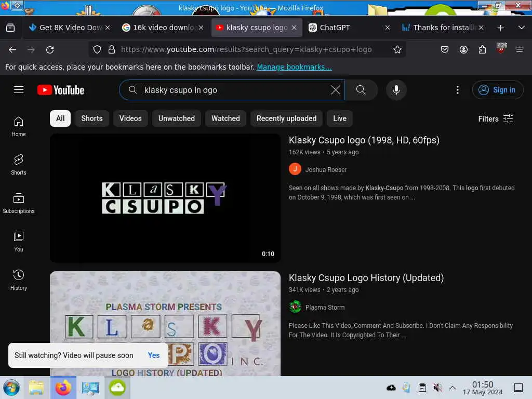
Task: Submit search with the magnifier button
Action: point(361,90)
